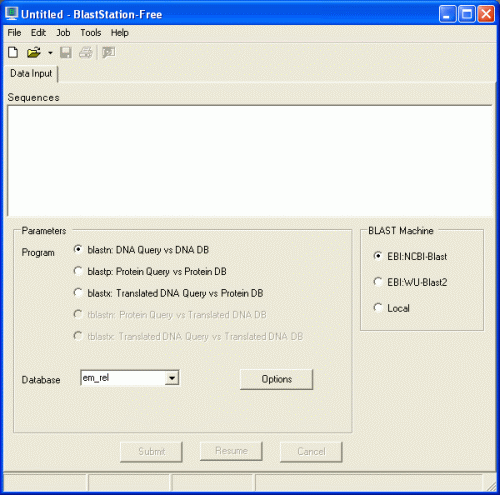Switch to the Data Input tab

click(x=31, y=73)
